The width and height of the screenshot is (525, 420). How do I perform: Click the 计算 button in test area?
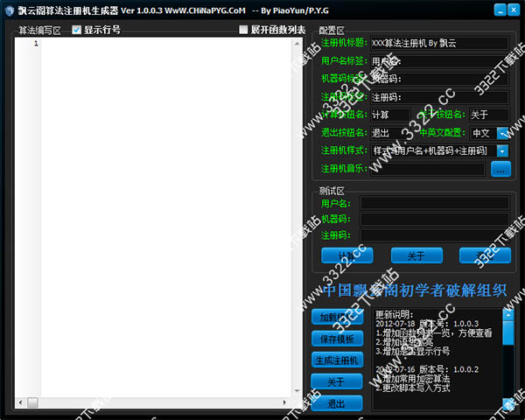(346, 255)
